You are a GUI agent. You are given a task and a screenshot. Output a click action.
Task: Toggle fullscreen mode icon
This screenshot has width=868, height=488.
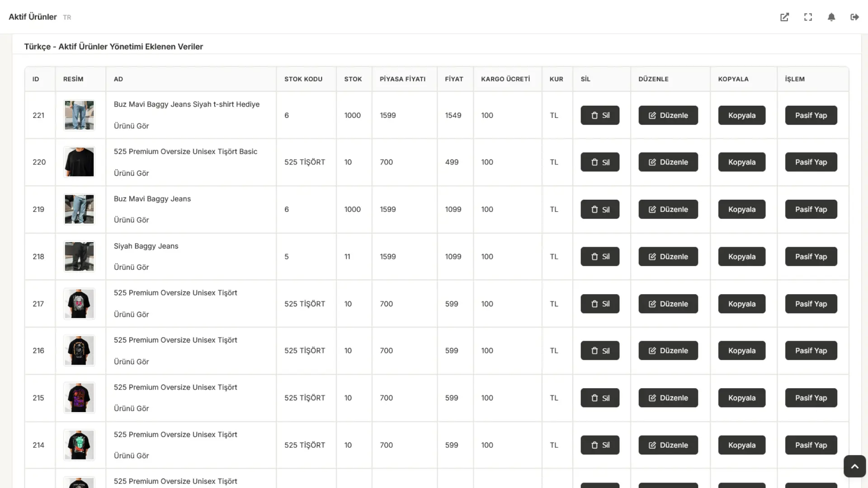point(808,17)
